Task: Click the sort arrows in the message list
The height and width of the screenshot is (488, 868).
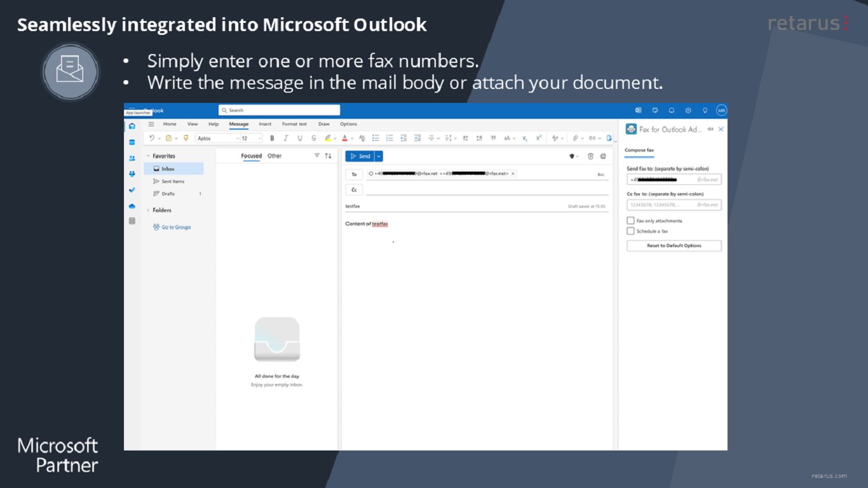Action: [x=328, y=156]
